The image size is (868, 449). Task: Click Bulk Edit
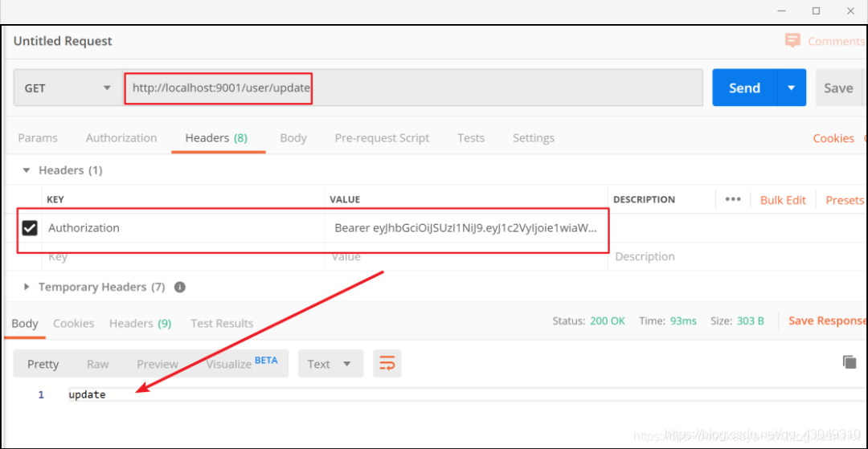click(784, 200)
